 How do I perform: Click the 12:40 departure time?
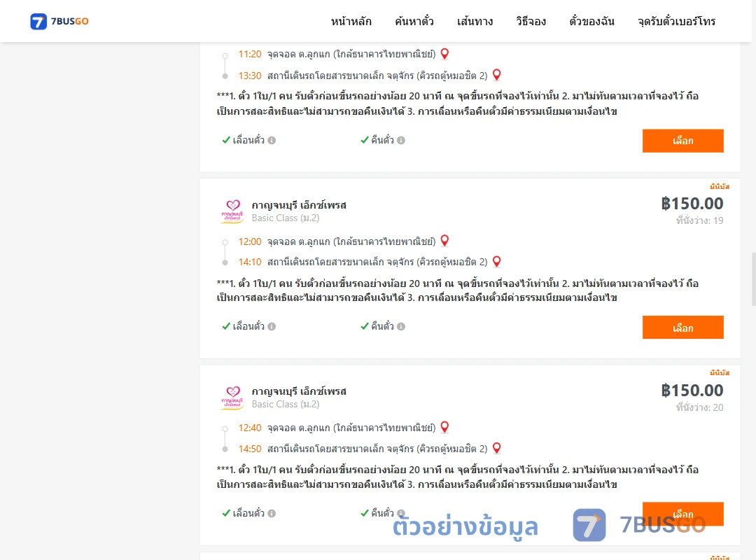[x=250, y=428]
